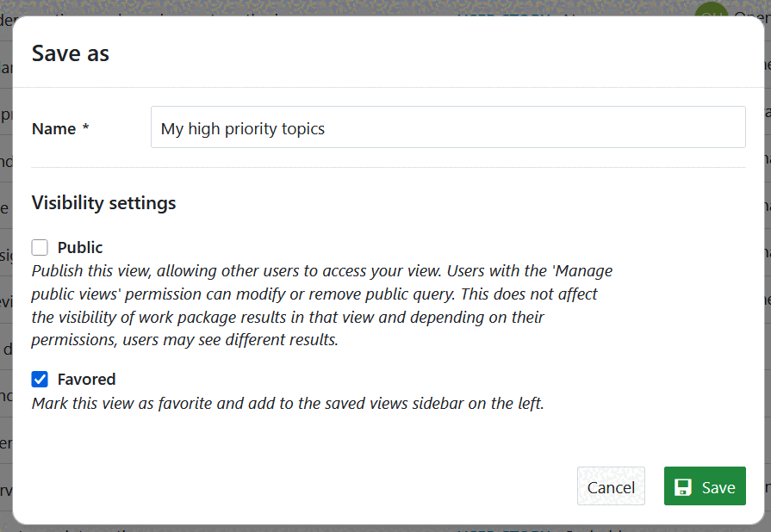Select the text 'My high priority topics'
Screen dimensions: 771x532
coord(241,128)
